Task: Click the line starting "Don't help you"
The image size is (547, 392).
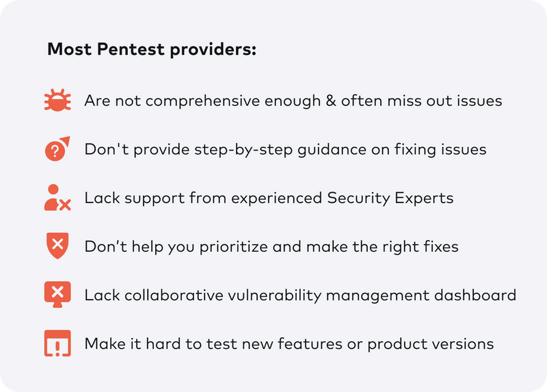Action: click(271, 246)
